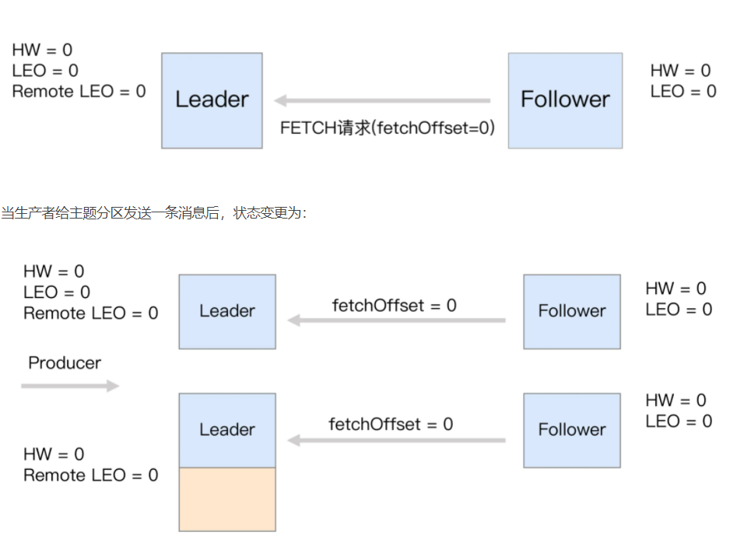The height and width of the screenshot is (560, 744).
Task: Click the fetchOffset = 0 label in the middle row
Action: click(395, 306)
